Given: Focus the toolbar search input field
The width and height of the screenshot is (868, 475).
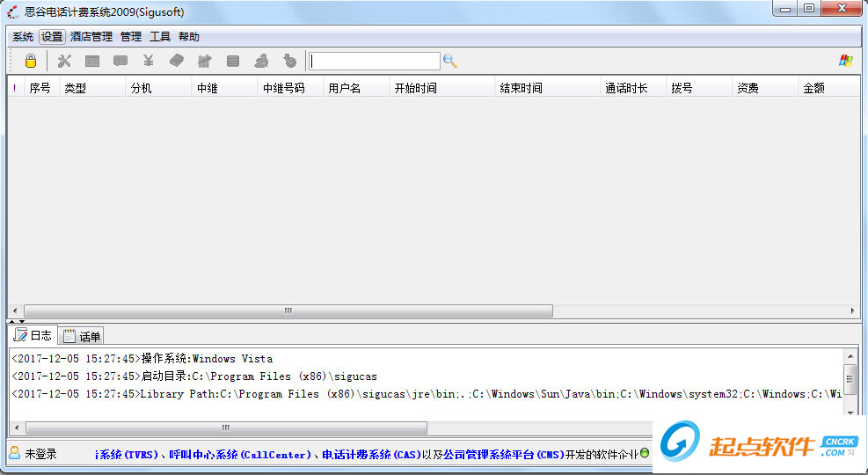Looking at the screenshot, I should pos(375,61).
